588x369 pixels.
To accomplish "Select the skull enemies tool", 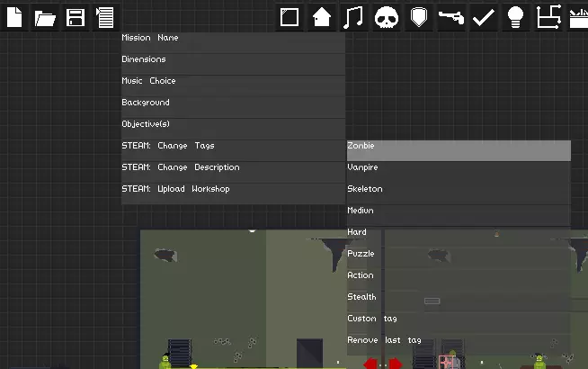I will (387, 17).
